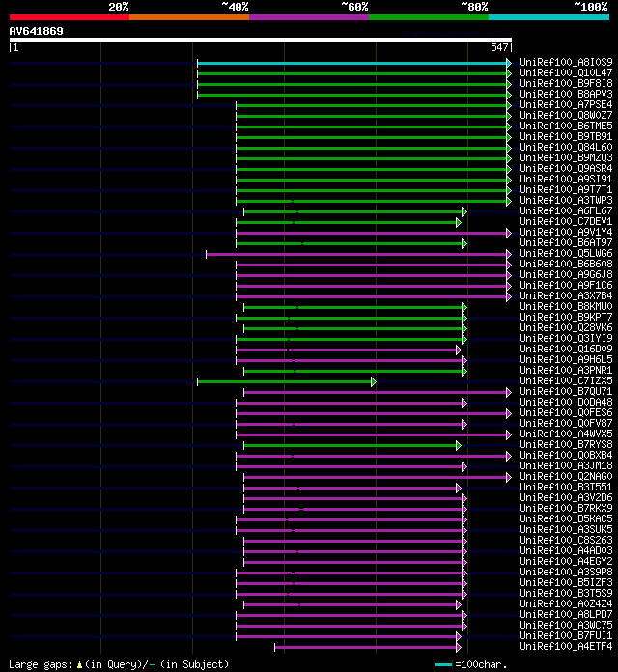The image size is (618, 672).
Task: Click the cyan alignment bar for A8I0S9
Action: [x=351, y=63]
